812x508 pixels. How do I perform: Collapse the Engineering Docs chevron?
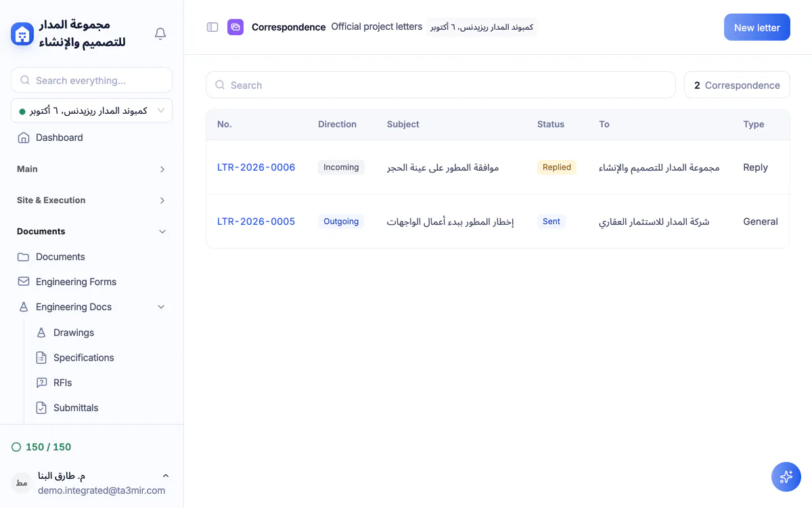point(161,307)
